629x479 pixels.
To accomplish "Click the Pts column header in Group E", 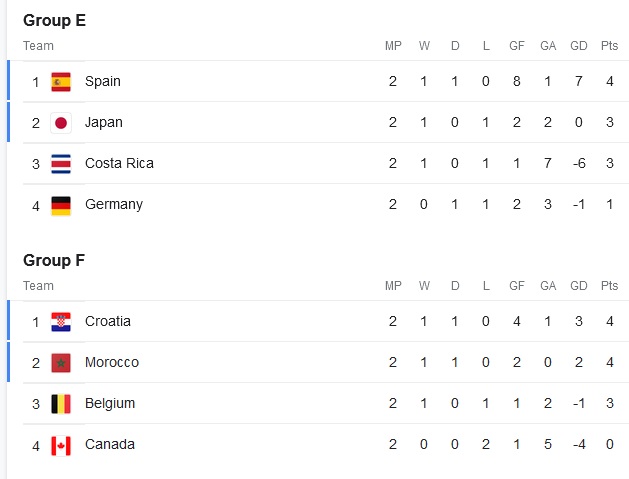I will pos(609,46).
